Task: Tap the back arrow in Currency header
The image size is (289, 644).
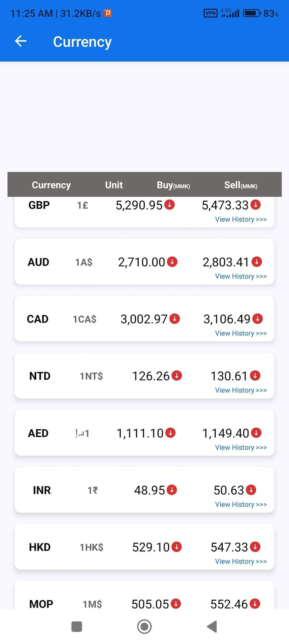Action: tap(21, 41)
